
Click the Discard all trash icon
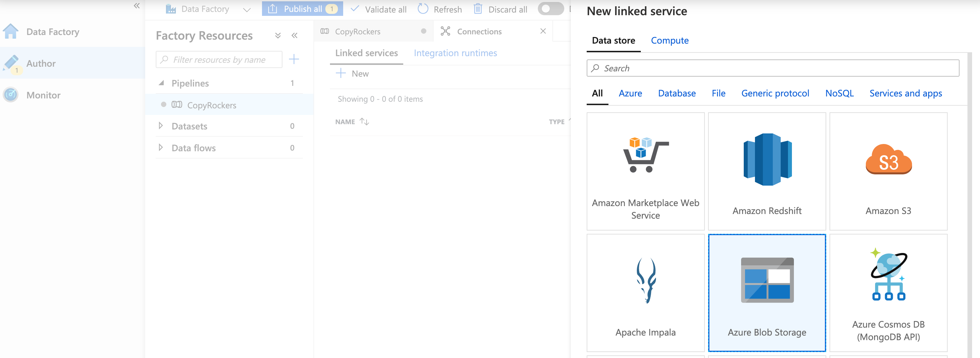(478, 9)
